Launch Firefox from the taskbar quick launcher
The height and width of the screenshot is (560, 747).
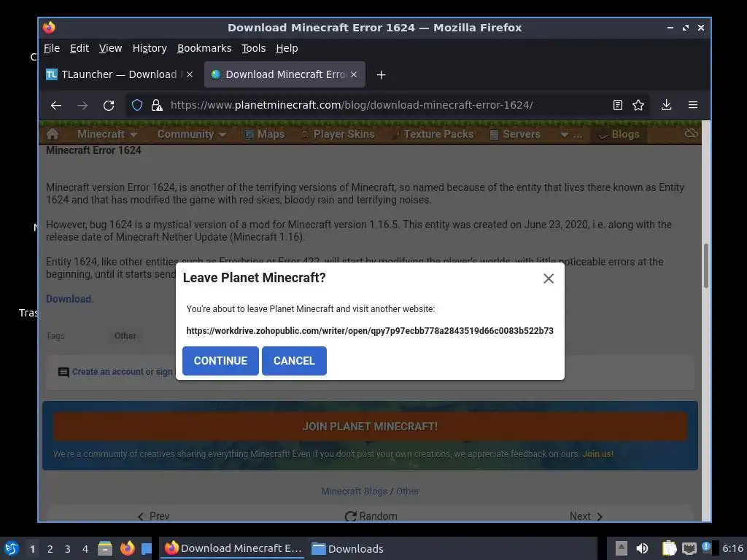pos(127,548)
